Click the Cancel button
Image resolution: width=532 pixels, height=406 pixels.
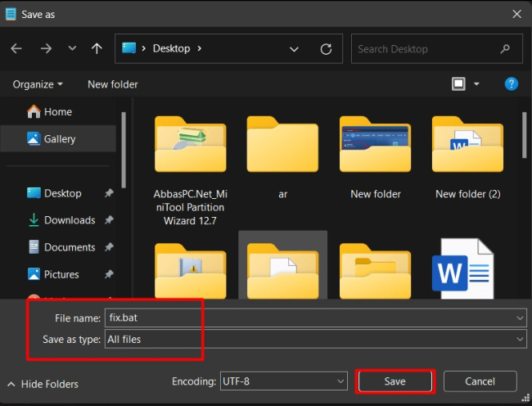(480, 381)
